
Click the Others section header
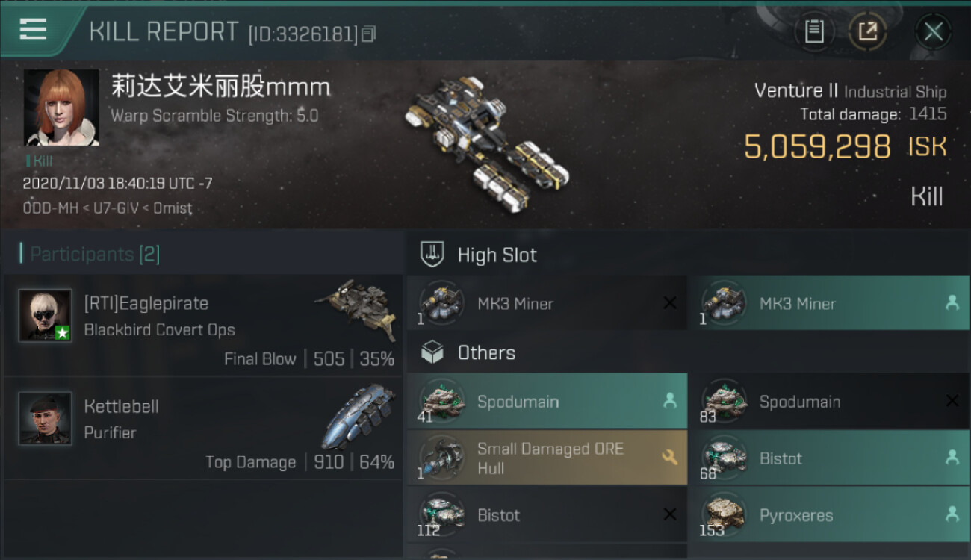coord(485,352)
